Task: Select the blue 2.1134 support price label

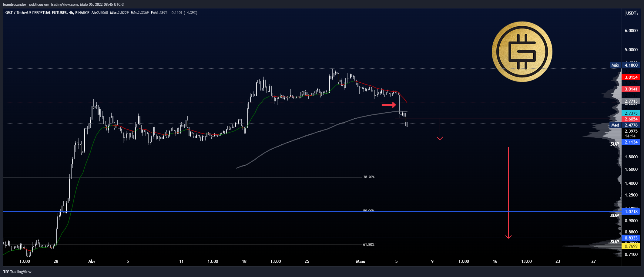Action: (631, 142)
